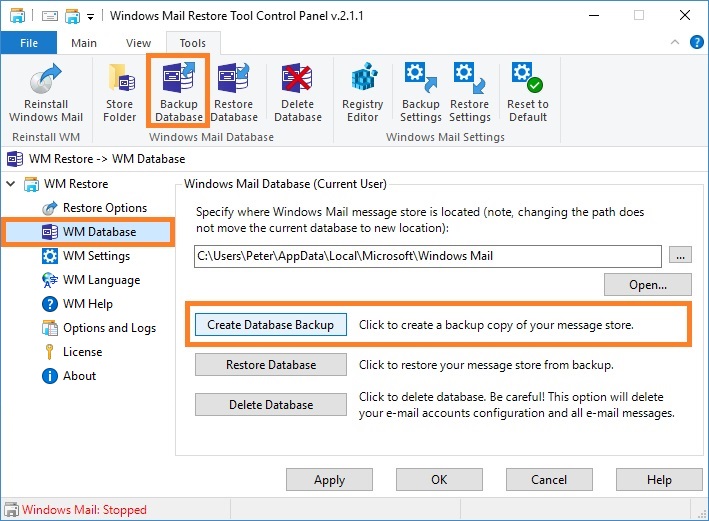
Task: Open the License sidebar item
Action: click(82, 352)
